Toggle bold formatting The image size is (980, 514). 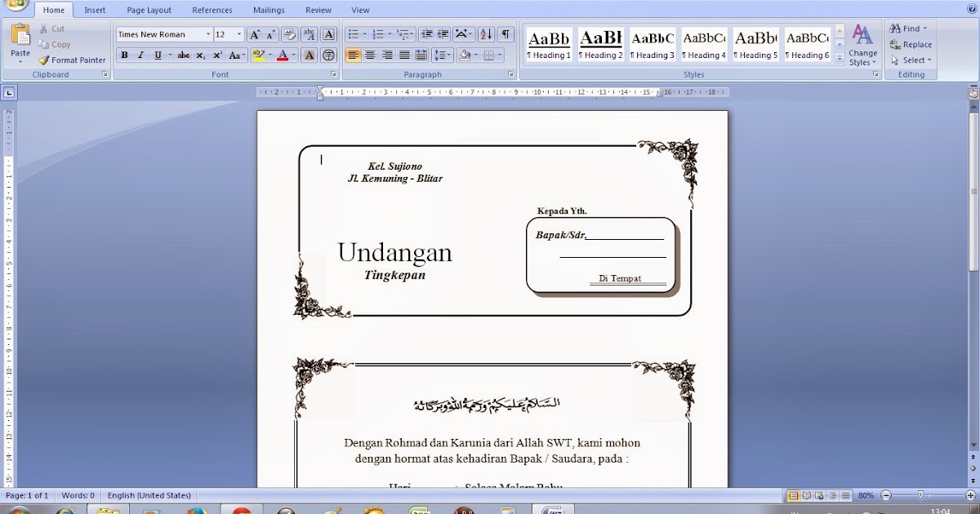click(124, 55)
